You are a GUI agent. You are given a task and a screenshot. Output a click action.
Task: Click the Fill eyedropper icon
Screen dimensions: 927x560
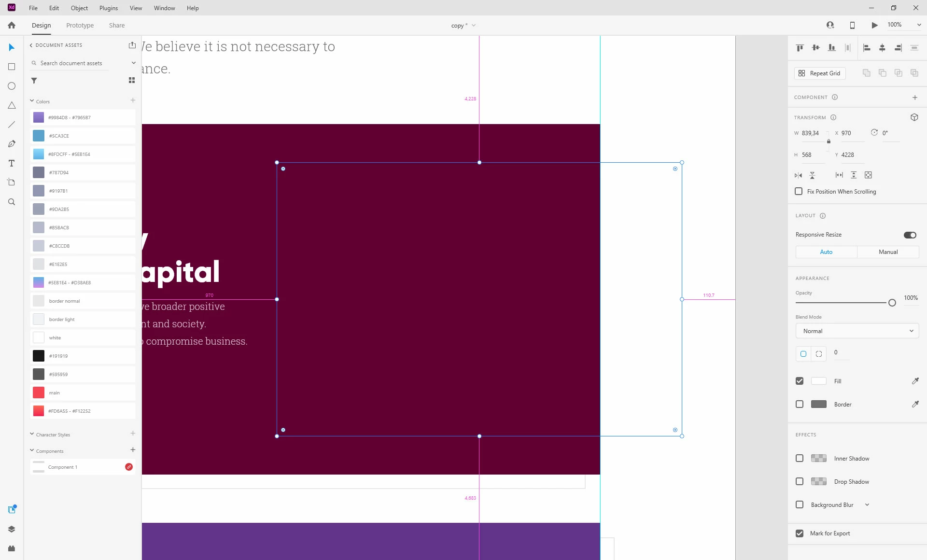[915, 381]
